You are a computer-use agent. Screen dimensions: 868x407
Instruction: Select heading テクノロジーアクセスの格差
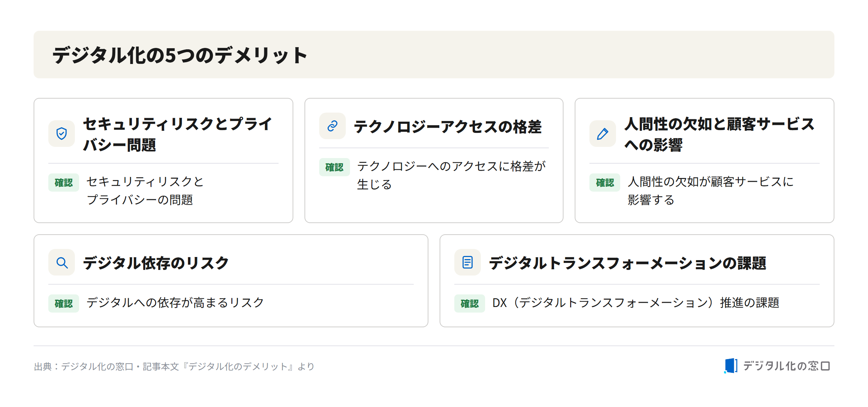448,127
